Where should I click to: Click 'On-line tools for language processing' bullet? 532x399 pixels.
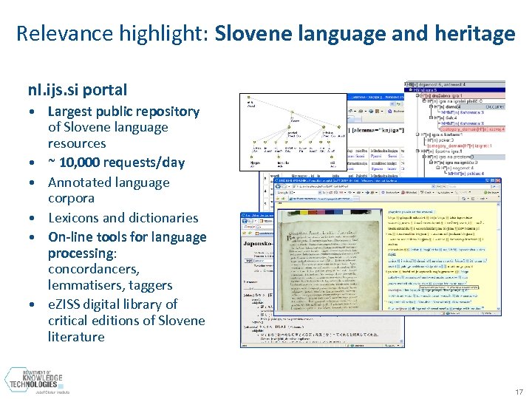click(127, 245)
